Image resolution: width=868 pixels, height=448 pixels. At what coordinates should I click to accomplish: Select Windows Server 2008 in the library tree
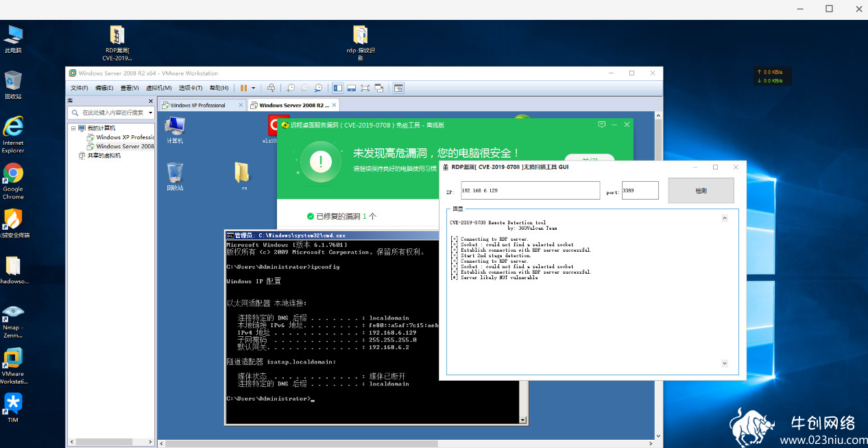click(121, 146)
